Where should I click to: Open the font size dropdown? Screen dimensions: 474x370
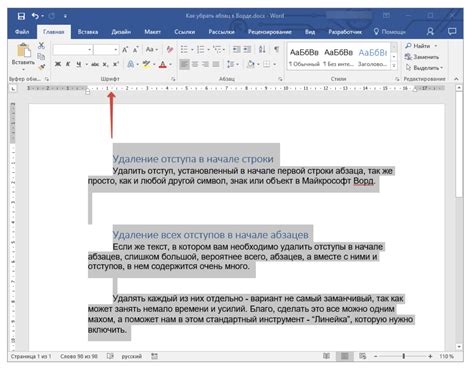click(x=116, y=50)
